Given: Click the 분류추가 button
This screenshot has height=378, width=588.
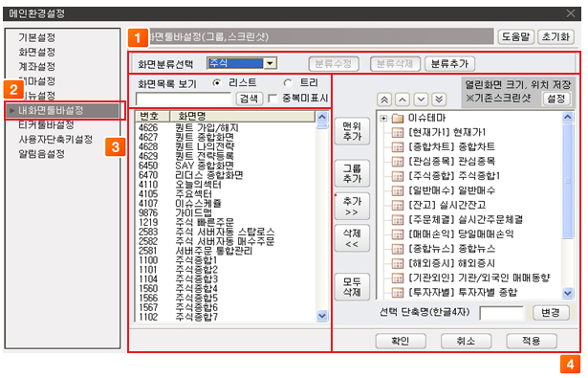Looking at the screenshot, I should coord(449,64).
